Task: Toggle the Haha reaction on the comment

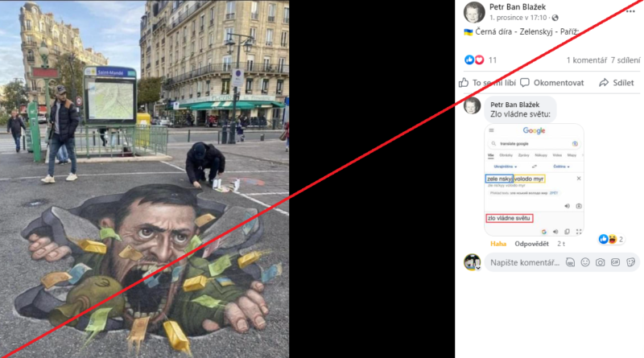Action: click(498, 244)
